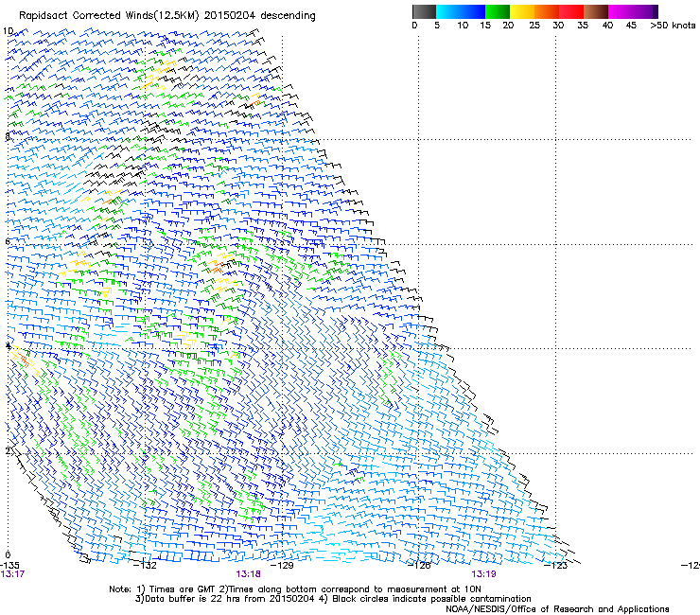Click the chart title 'Rapidscat Corrected Winds(12.5KM)'
The image size is (700, 615).
109,16
